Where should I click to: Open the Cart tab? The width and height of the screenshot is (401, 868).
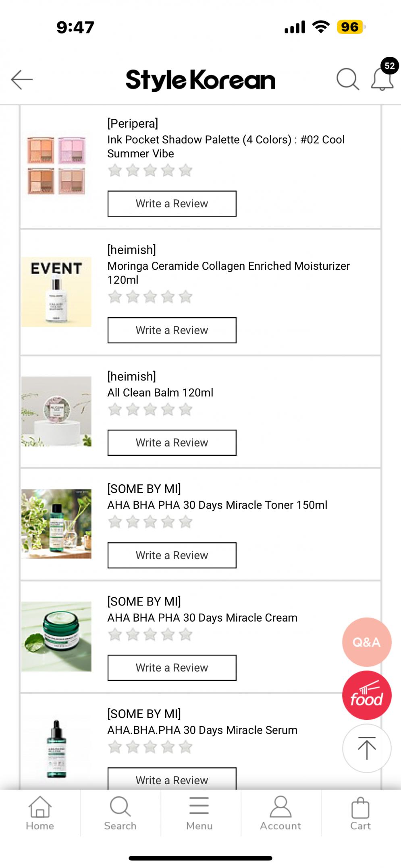click(x=360, y=813)
